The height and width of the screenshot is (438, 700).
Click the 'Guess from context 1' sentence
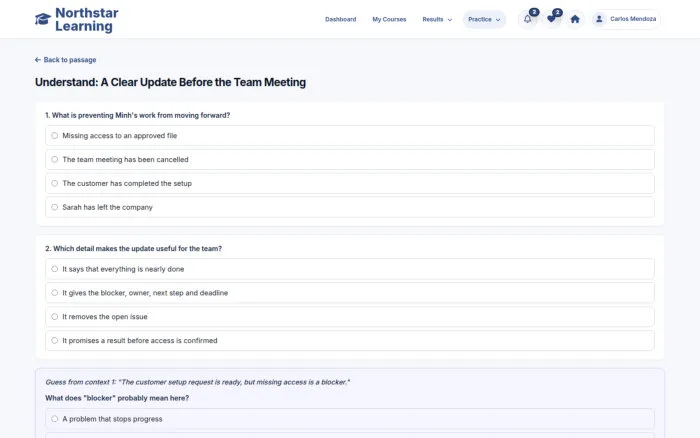[198, 382]
